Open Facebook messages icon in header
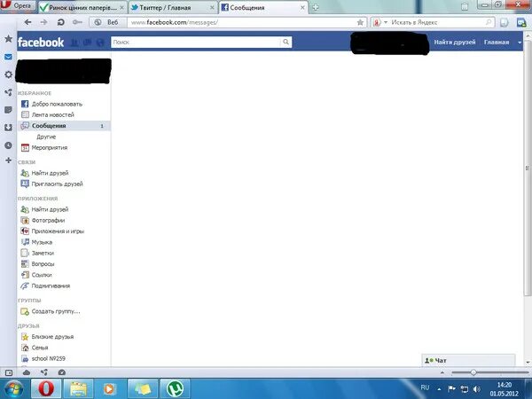532x399 pixels. point(87,42)
